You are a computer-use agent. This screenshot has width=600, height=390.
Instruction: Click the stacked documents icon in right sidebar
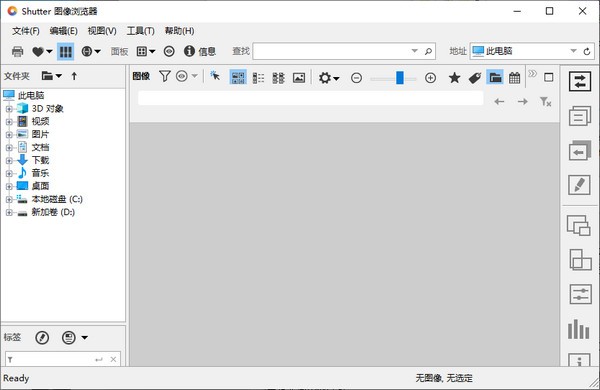pos(580,116)
